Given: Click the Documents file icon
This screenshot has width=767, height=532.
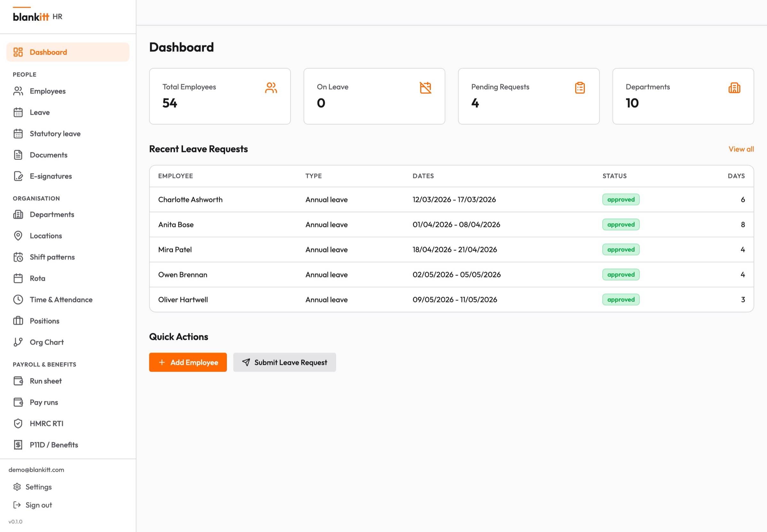Looking at the screenshot, I should 18,155.
